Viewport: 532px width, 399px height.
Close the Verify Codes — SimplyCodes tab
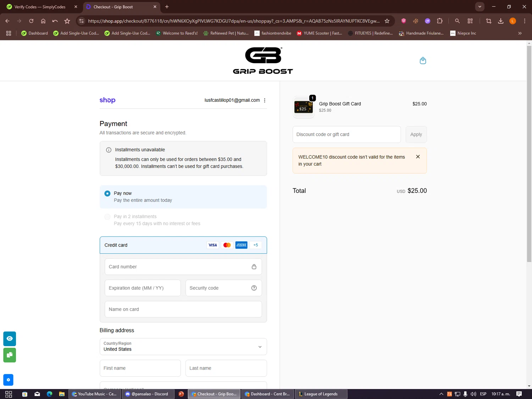pos(76,7)
